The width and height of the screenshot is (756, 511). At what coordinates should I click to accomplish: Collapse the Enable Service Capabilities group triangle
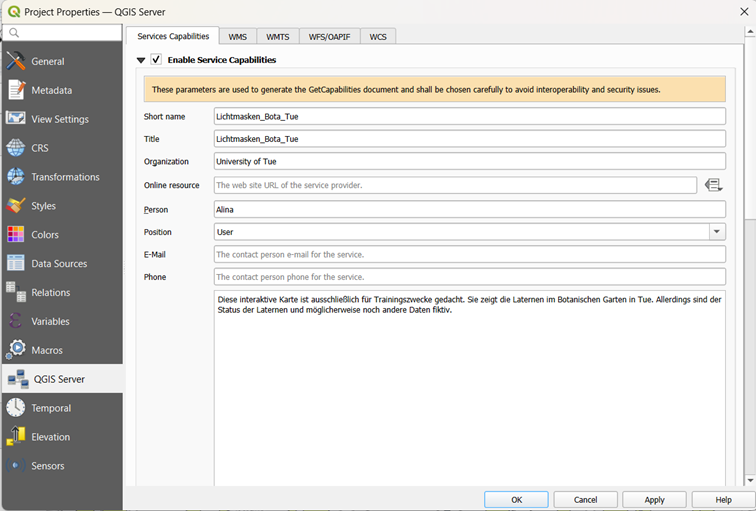tap(141, 60)
